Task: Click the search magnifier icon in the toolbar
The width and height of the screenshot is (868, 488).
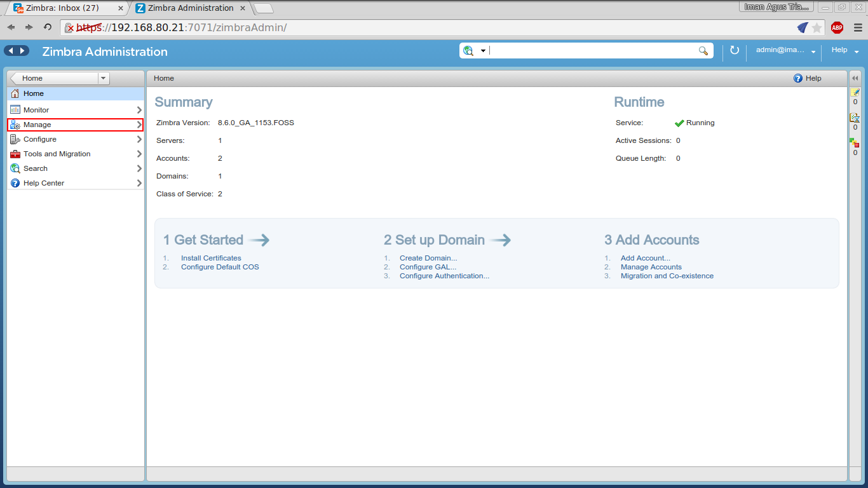Action: 703,50
